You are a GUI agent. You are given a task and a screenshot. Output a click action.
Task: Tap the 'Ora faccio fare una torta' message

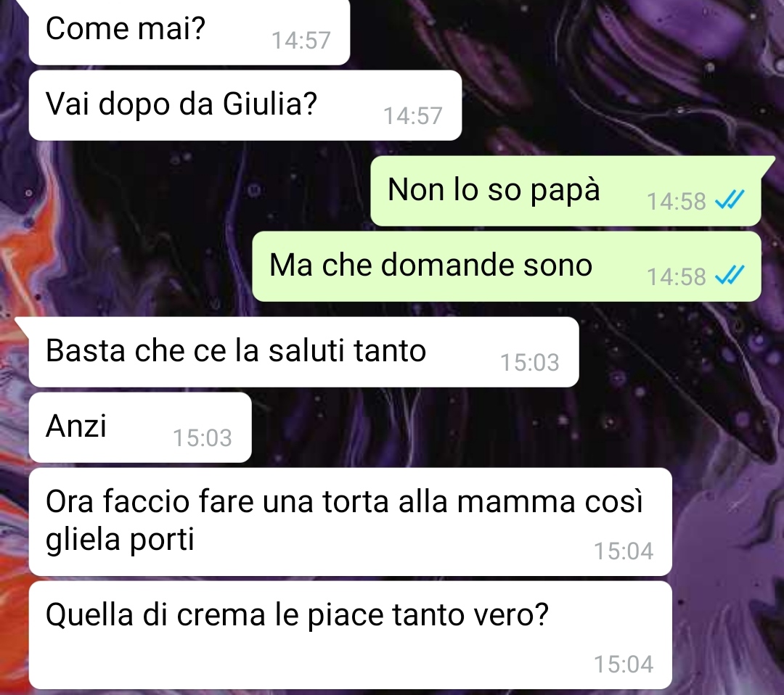(x=350, y=522)
